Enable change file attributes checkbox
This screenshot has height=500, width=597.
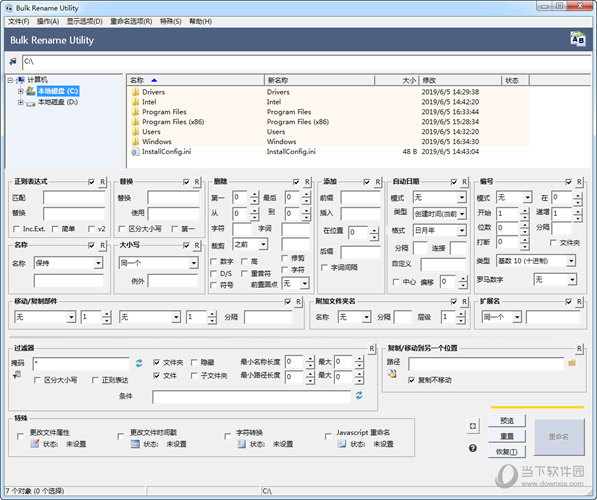20,436
